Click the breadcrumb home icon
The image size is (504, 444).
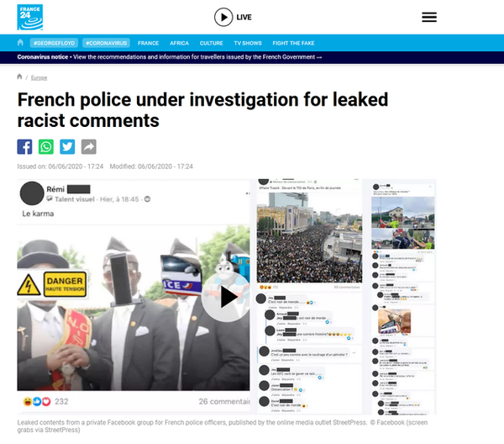click(x=19, y=77)
